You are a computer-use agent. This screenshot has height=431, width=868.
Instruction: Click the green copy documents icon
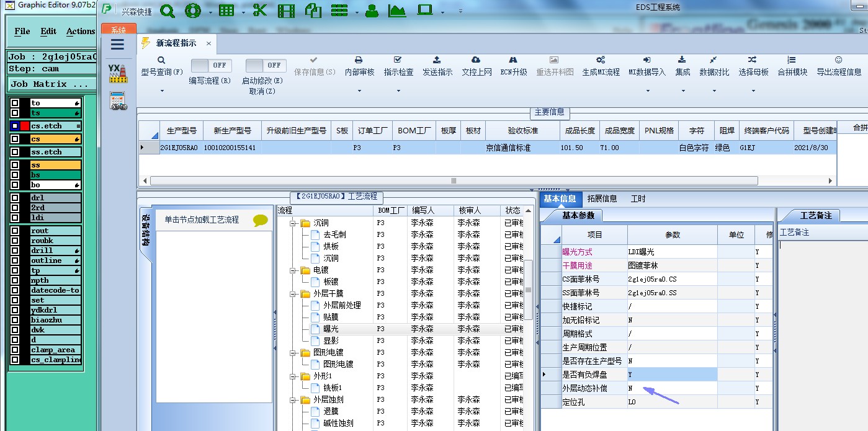(313, 11)
